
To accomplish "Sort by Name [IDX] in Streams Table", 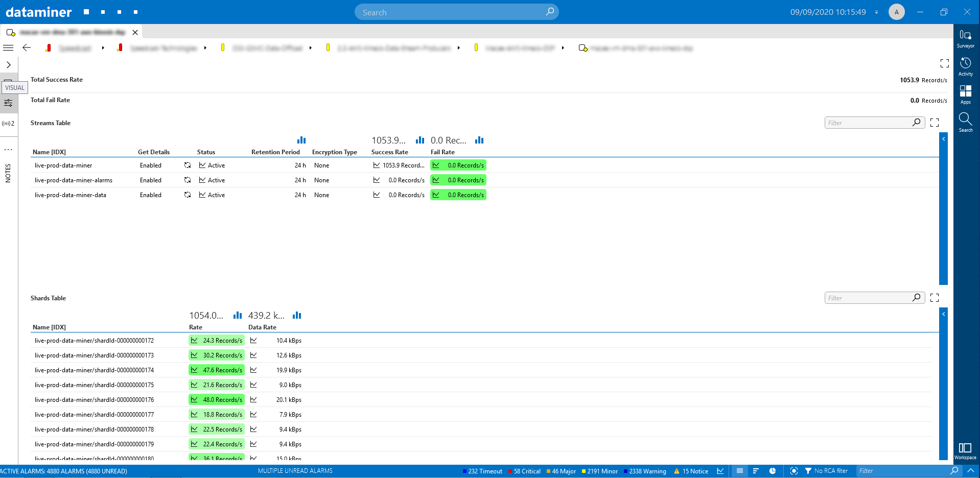I will [49, 152].
